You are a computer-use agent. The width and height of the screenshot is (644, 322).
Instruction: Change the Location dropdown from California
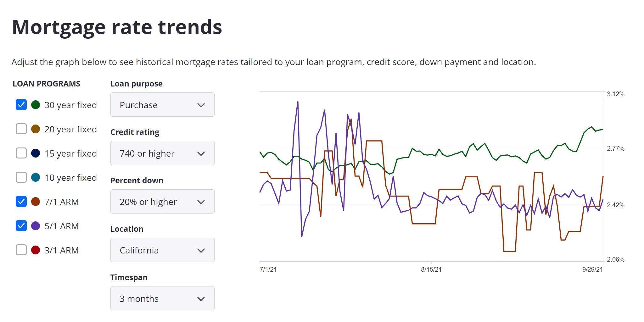pos(162,250)
